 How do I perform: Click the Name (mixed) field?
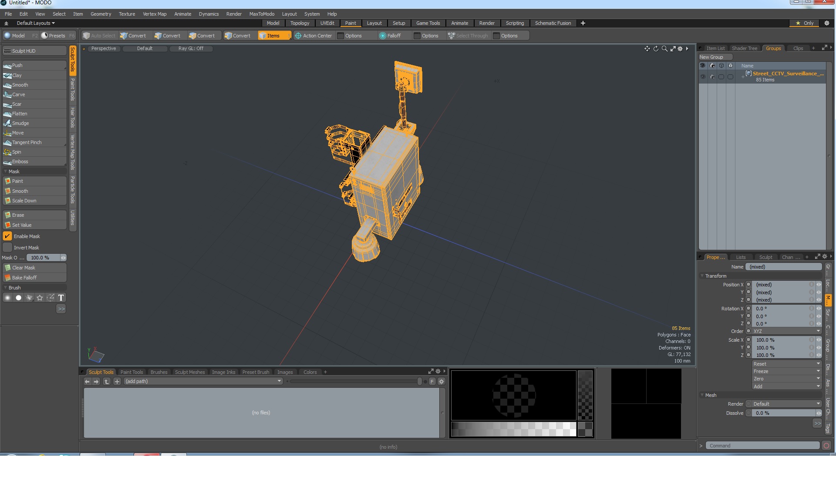pos(784,267)
